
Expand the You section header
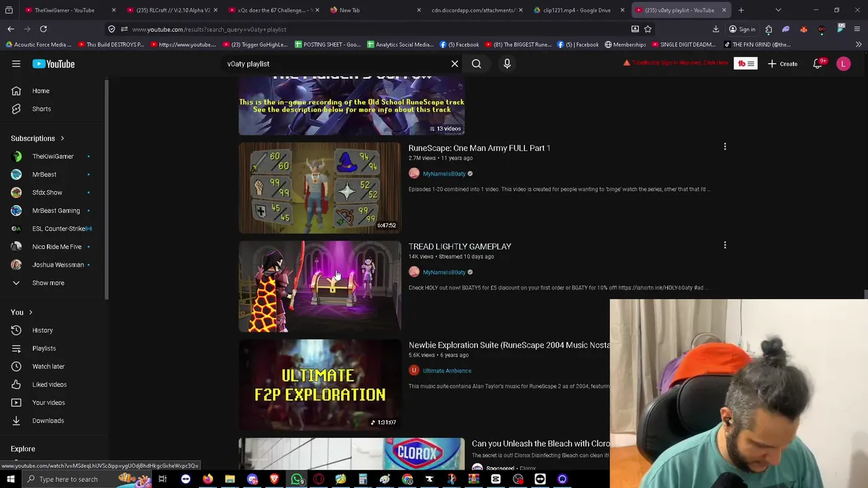point(22,312)
